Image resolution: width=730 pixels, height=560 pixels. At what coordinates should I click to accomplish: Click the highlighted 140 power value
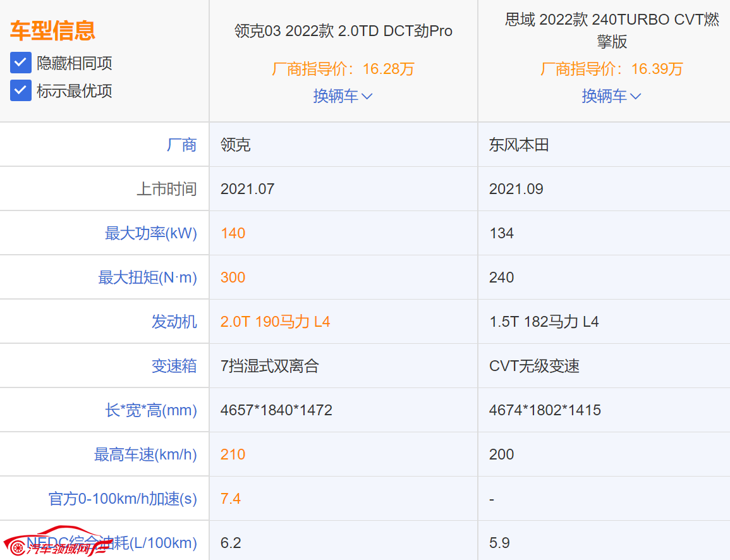(x=233, y=233)
